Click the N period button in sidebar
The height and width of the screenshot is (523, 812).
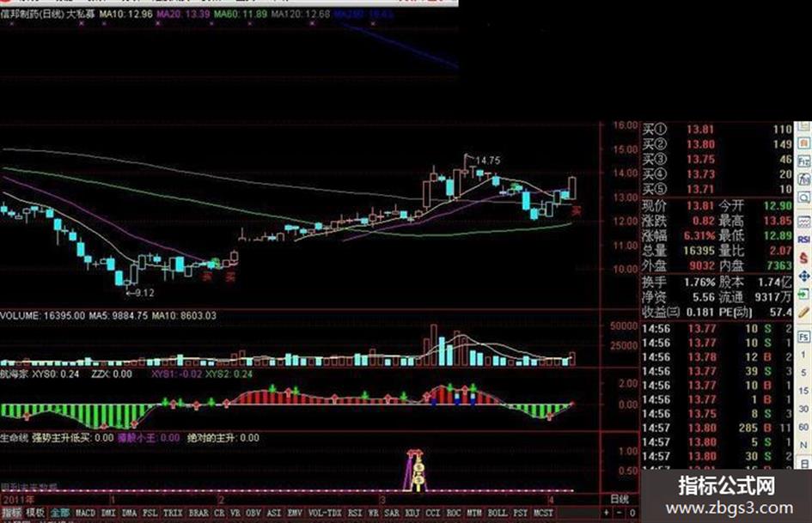[x=803, y=445]
